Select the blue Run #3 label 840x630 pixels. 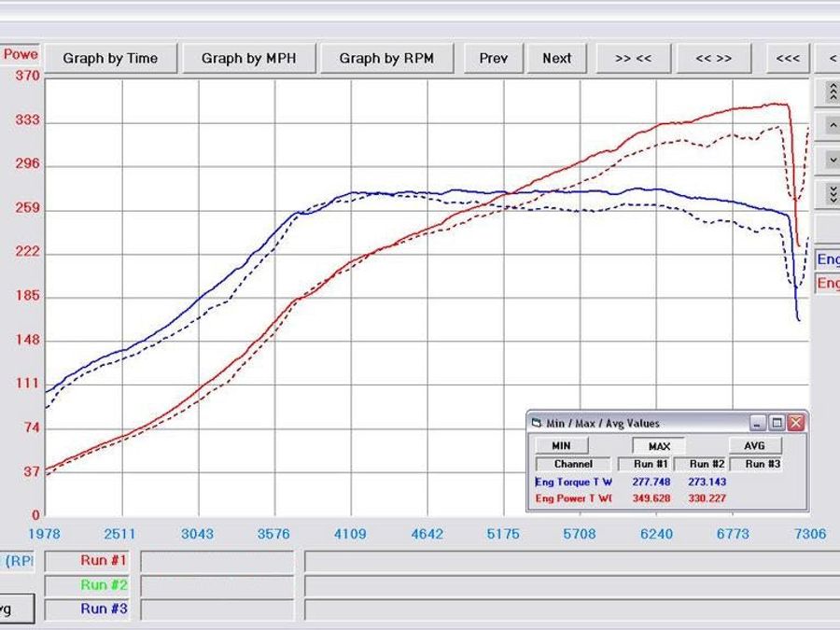[87, 609]
